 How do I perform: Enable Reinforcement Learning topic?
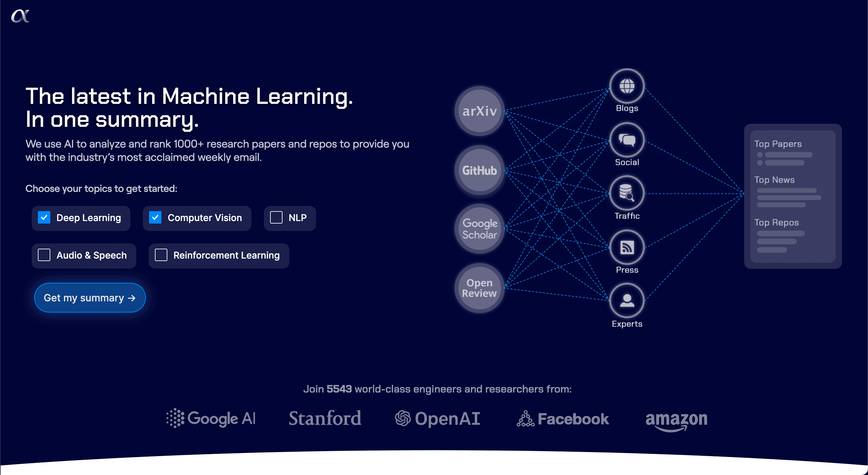tap(162, 255)
